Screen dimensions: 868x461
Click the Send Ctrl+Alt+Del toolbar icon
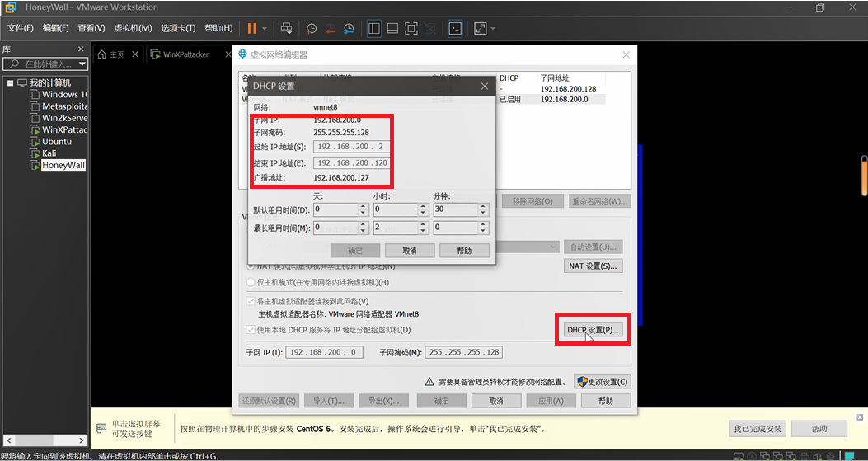(286, 28)
